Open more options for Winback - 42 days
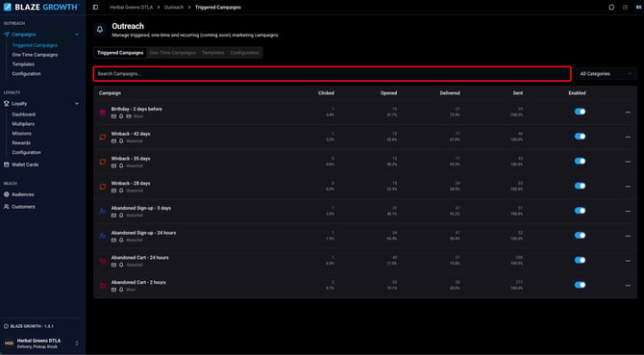 click(x=628, y=138)
